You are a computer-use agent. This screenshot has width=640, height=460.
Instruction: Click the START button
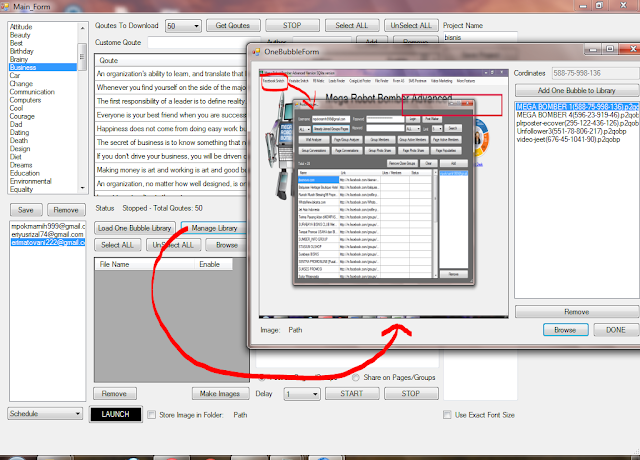pos(352,393)
